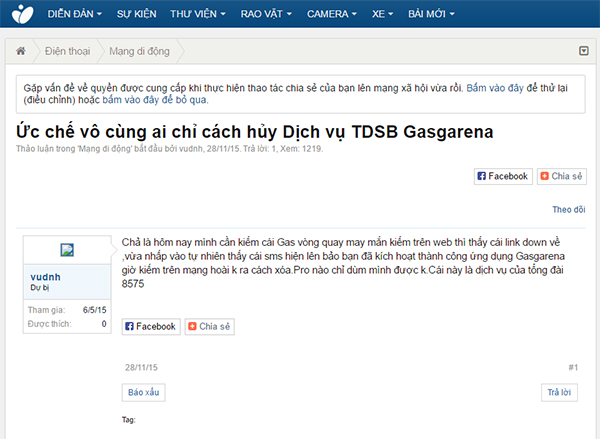This screenshot has width=600, height=439.
Task: Click the site logo in the navbar
Action: (x=23, y=14)
